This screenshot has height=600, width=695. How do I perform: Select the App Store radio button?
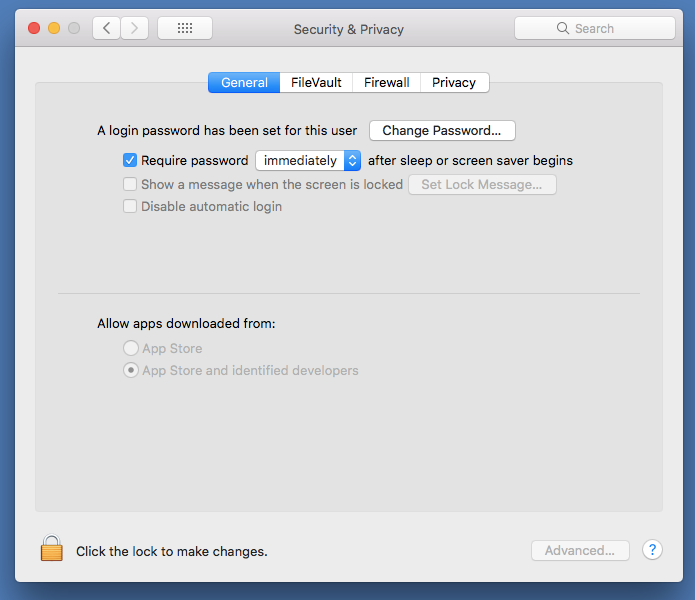[x=130, y=348]
